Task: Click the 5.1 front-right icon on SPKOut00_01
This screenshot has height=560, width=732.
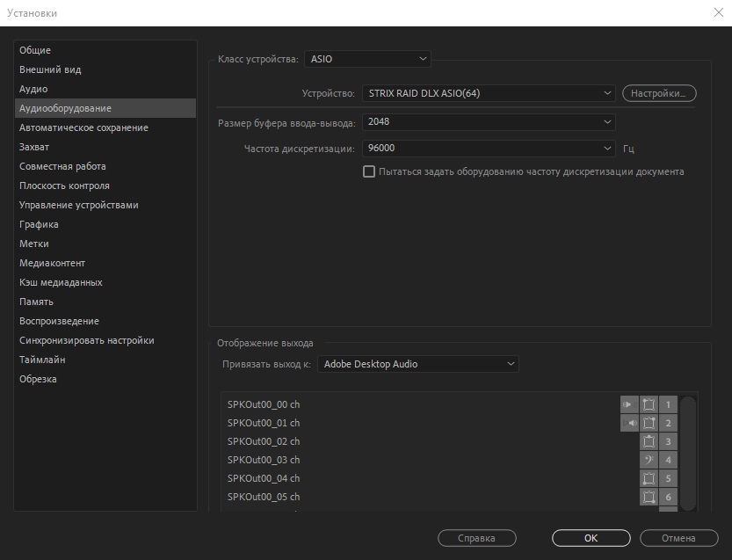Action: (x=649, y=423)
